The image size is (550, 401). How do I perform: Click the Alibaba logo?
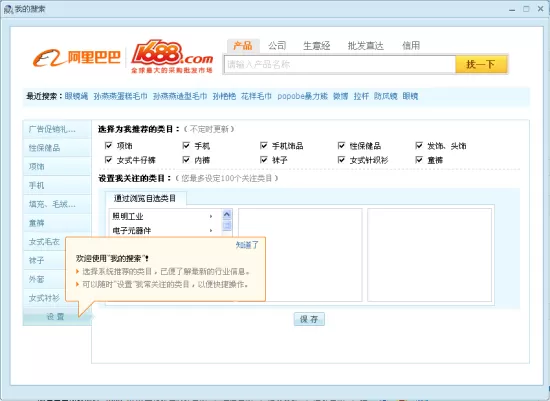(76, 58)
